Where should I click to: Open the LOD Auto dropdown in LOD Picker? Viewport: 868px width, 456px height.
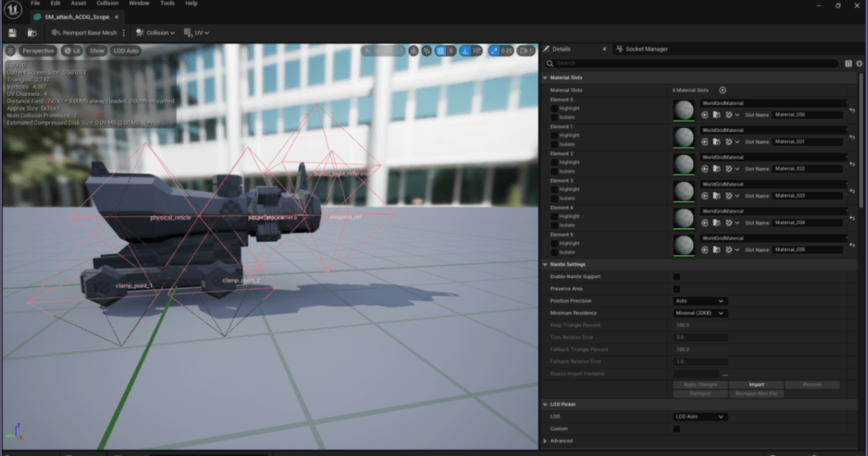[699, 417]
